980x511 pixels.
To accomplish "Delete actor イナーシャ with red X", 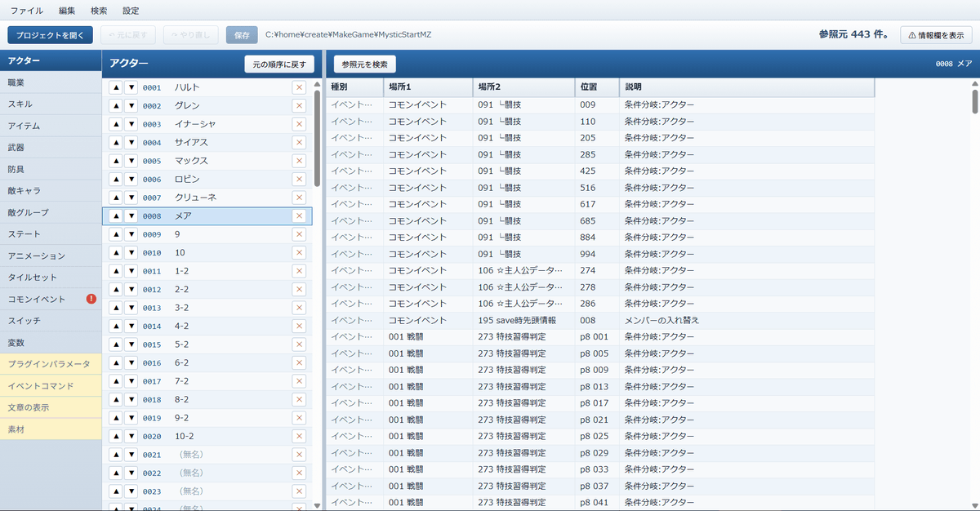I will pos(299,124).
